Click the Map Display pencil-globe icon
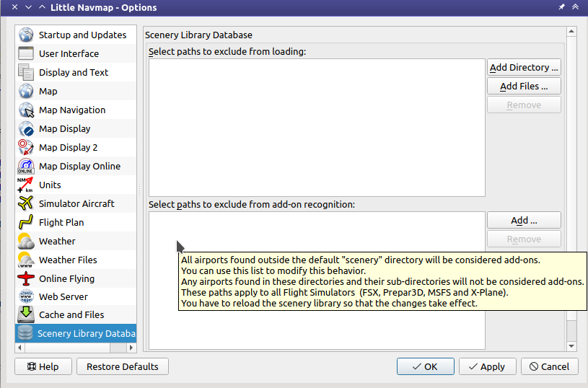The image size is (588, 388). 26,128
